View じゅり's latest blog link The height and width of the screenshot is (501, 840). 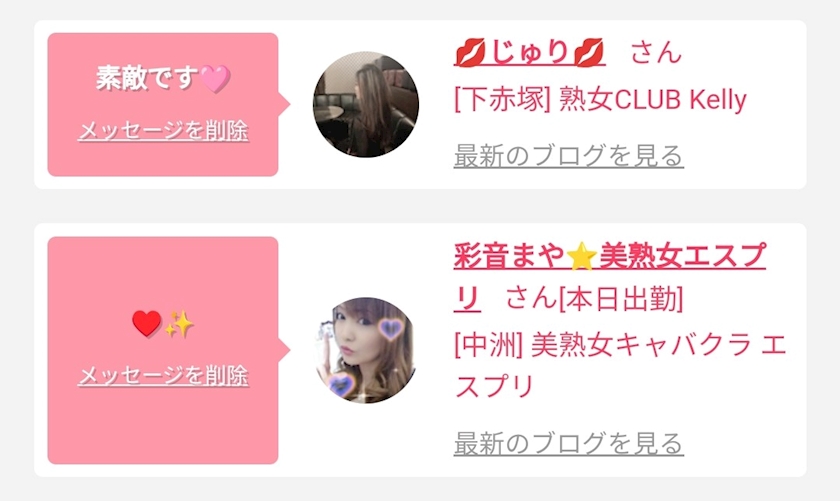[x=568, y=156]
